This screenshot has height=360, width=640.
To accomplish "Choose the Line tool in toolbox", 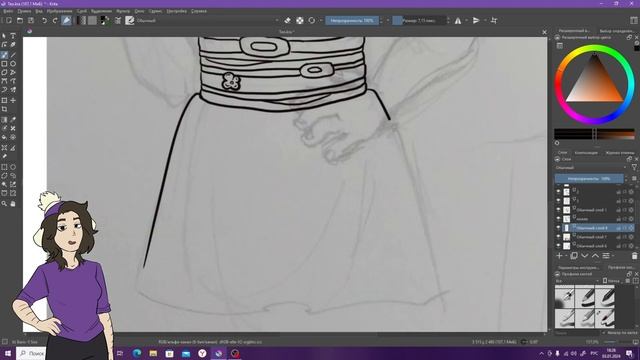I will point(13,55).
